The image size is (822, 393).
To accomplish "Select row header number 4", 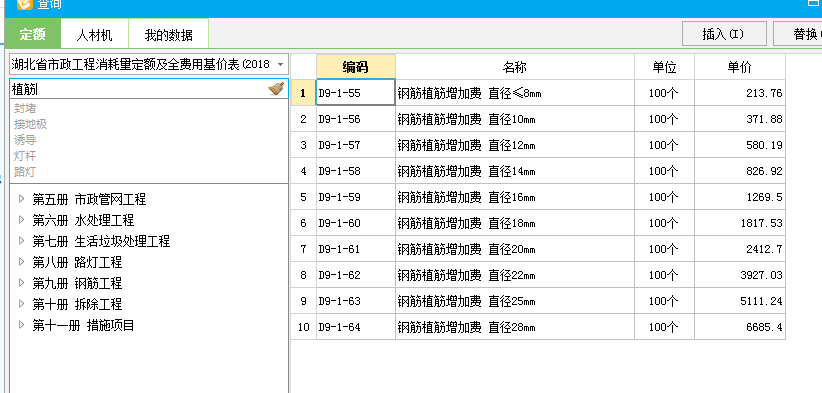I will click(304, 171).
